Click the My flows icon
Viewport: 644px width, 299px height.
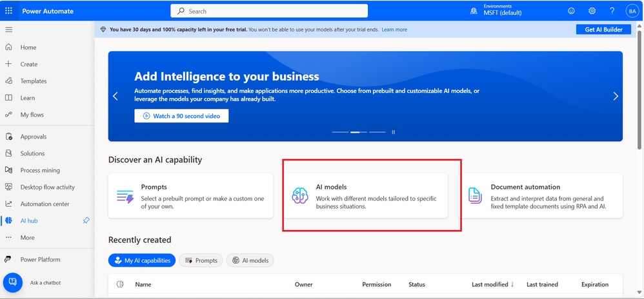coord(8,115)
